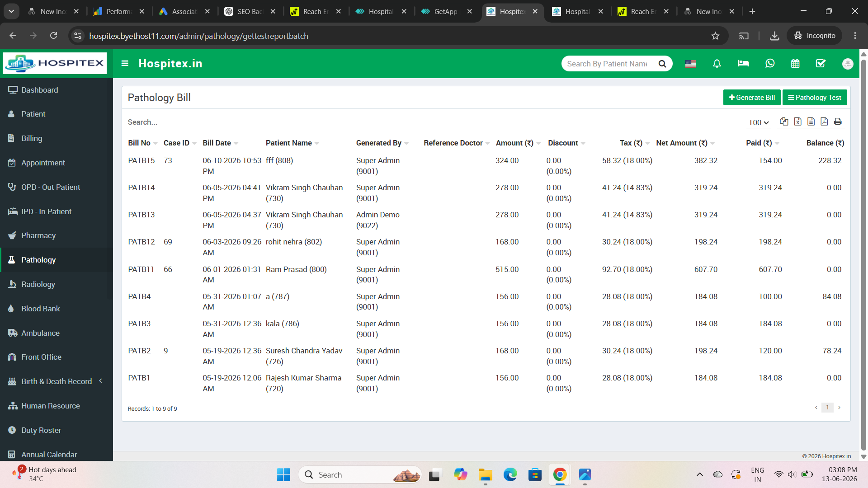Export table to CSV icon
Screen dimensions: 868x488
tap(811, 122)
